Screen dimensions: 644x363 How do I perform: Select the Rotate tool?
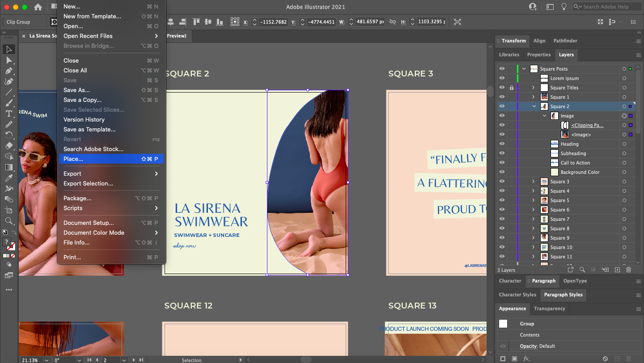pos(8,135)
